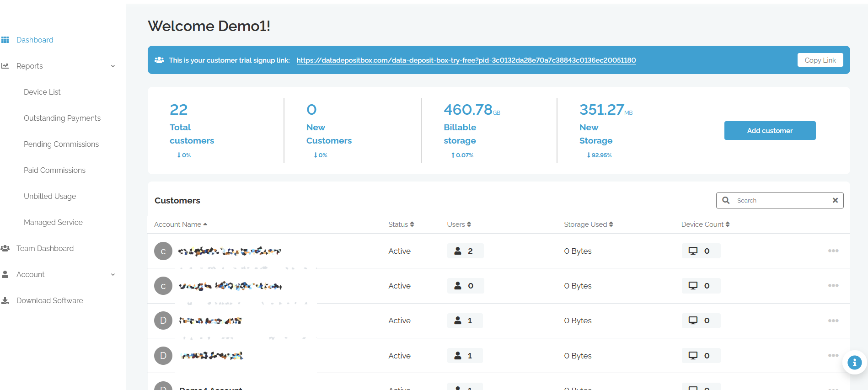Click the Add customer button
The height and width of the screenshot is (390, 868).
(770, 130)
